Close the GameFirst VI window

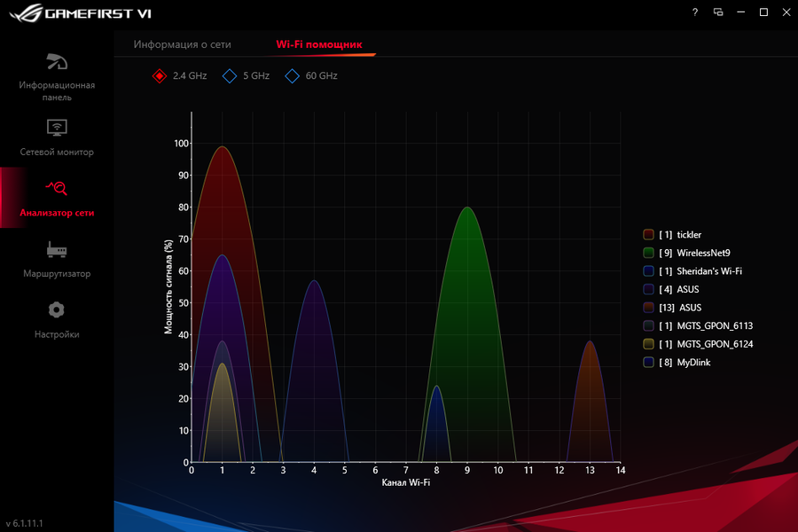786,12
